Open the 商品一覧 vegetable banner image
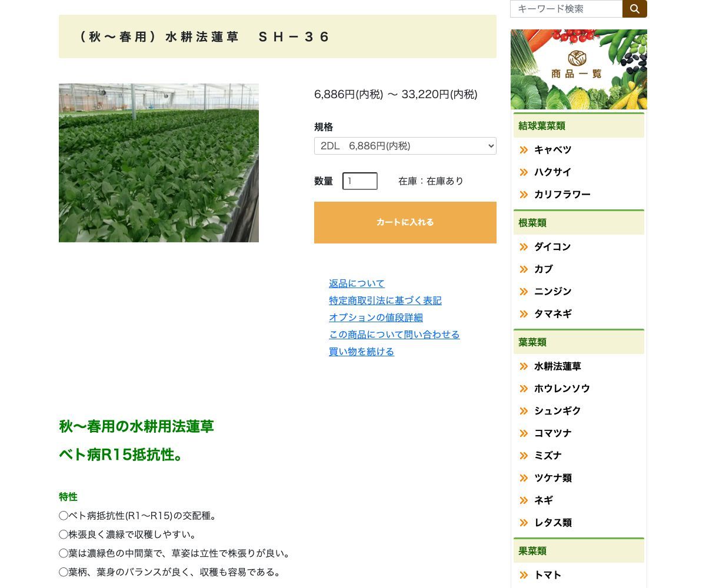 [578, 69]
